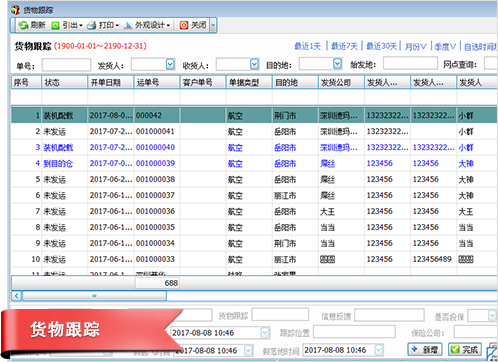Select the 最近30天 date filter
Viewport: 498px width, 362px height.
(x=382, y=46)
